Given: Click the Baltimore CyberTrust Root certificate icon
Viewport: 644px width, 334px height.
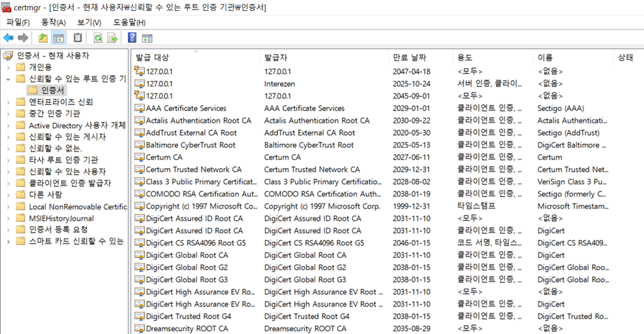Looking at the screenshot, I should [140, 145].
